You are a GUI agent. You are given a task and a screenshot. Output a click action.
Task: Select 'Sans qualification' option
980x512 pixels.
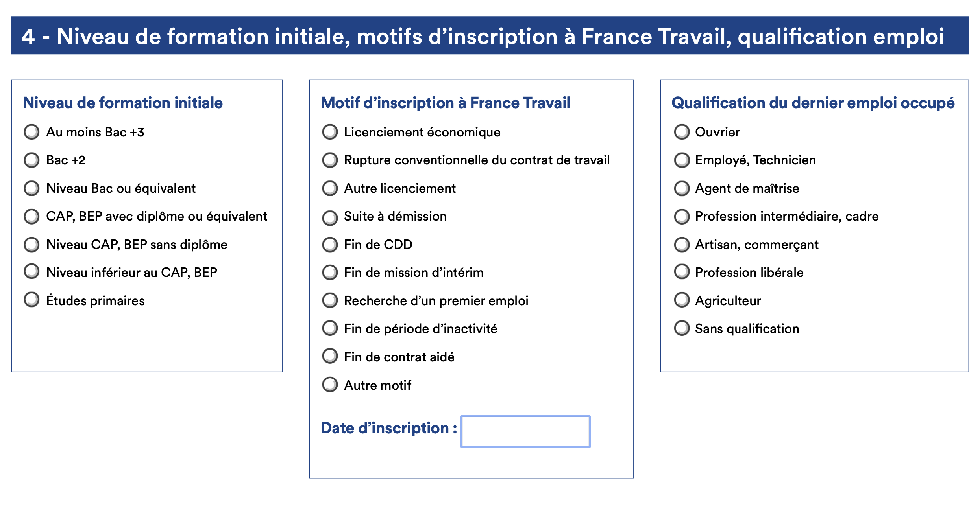(x=682, y=328)
